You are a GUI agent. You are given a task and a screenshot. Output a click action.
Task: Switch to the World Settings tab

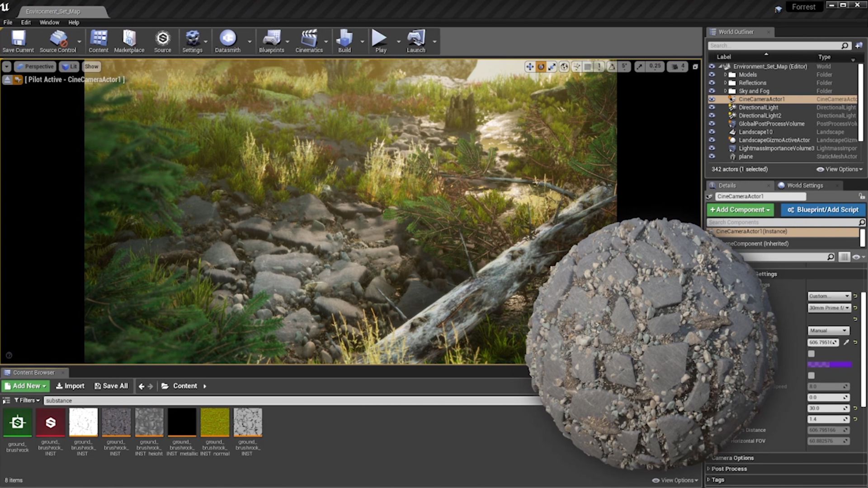pyautogui.click(x=804, y=185)
